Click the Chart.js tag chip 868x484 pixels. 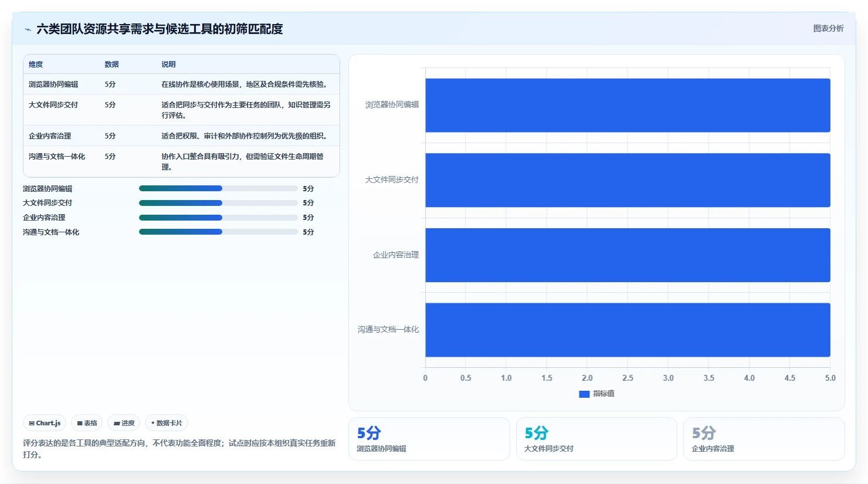45,423
